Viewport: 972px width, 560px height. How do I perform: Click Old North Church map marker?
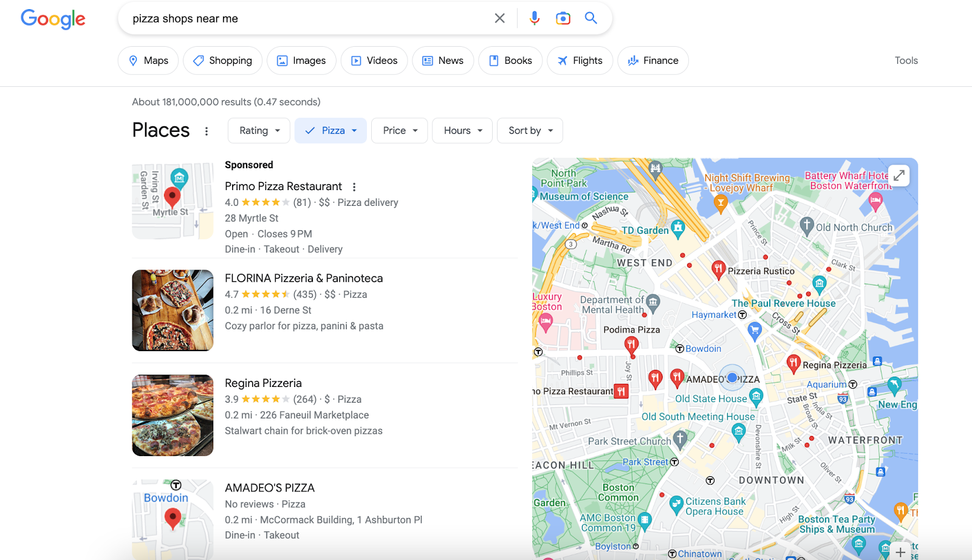tap(807, 226)
